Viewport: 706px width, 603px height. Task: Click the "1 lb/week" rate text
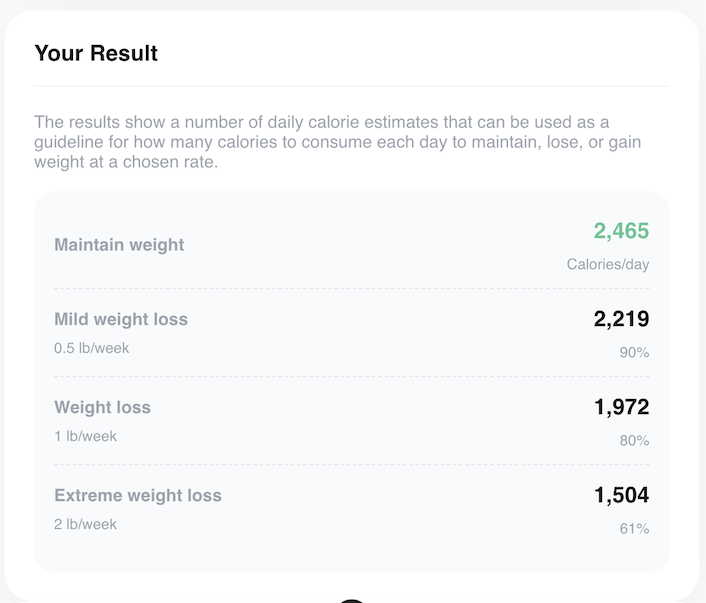click(85, 437)
